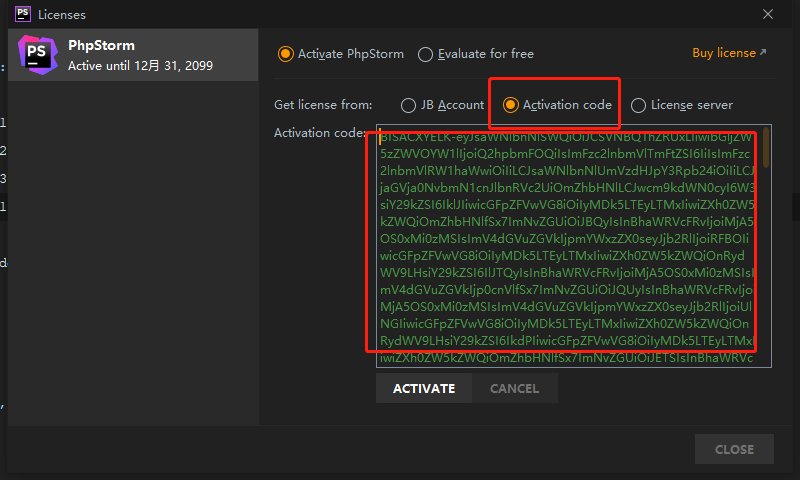Viewport: 800px width, 480px height.
Task: Click the PhpStorm product logo icon
Action: click(x=37, y=55)
